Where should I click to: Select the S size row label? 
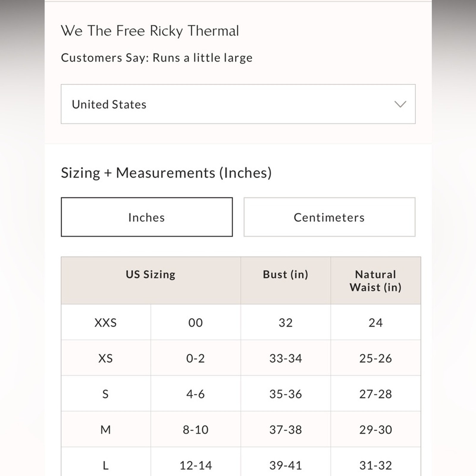pos(106,394)
